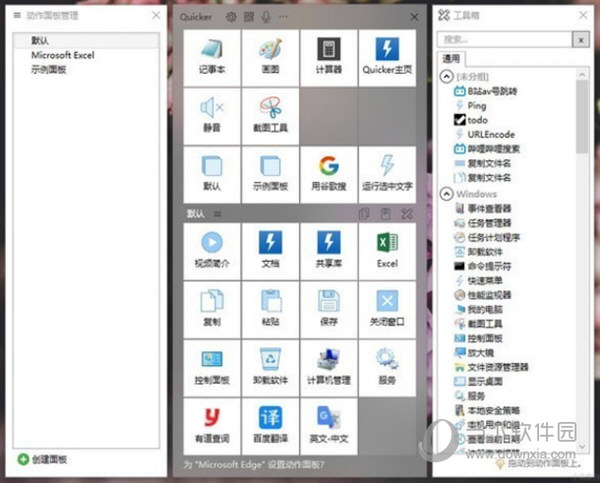Open the 视频简介 action tile

tap(212, 252)
